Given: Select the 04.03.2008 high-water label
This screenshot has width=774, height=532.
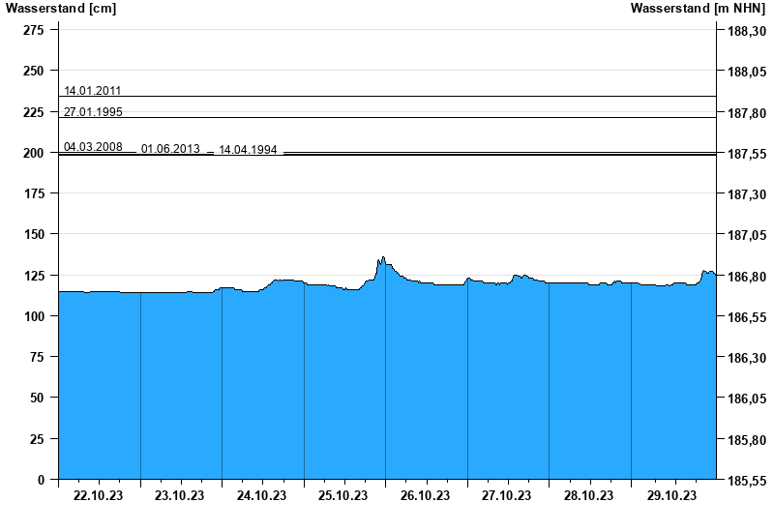Looking at the screenshot, I should [x=93, y=147].
